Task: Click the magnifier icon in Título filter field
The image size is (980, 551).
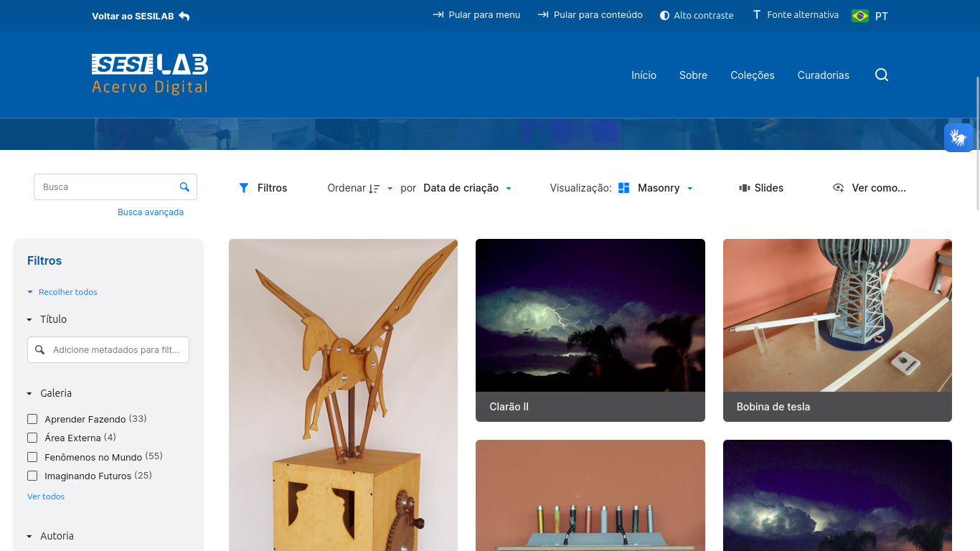Action: [x=40, y=350]
